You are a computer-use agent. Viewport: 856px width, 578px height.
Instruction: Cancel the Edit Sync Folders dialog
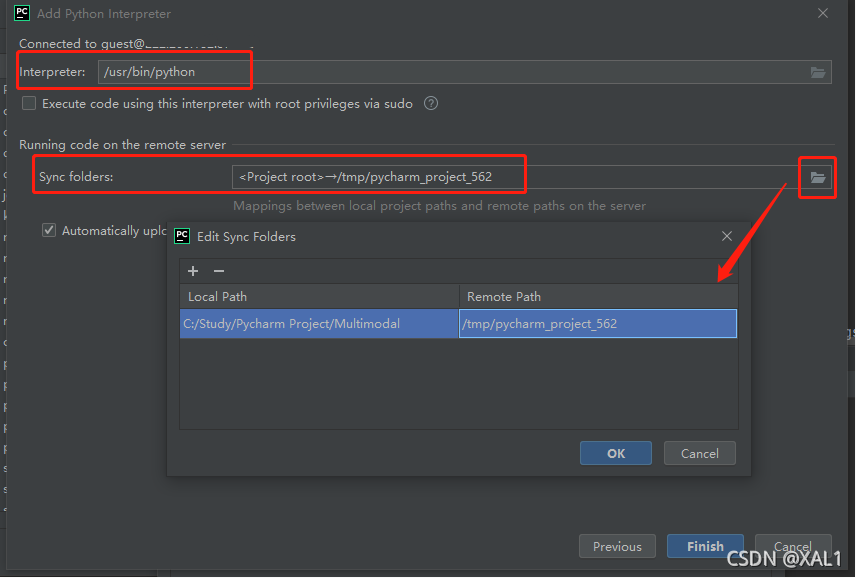tap(699, 453)
